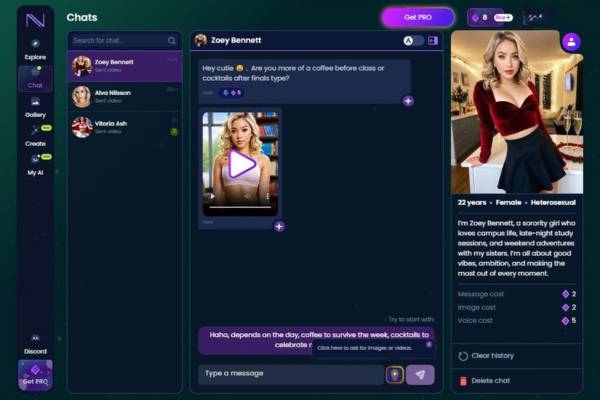
Task: Click the Chats page heading
Action: [x=82, y=18]
